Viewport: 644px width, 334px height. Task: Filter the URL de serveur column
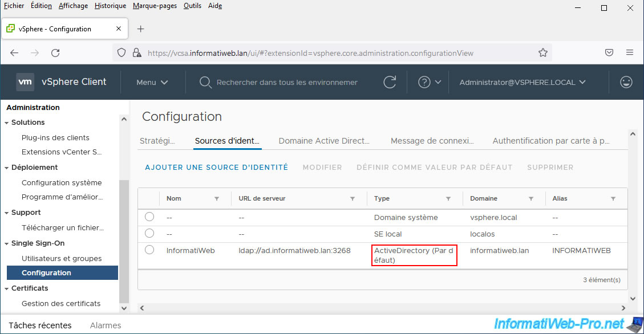tap(353, 198)
